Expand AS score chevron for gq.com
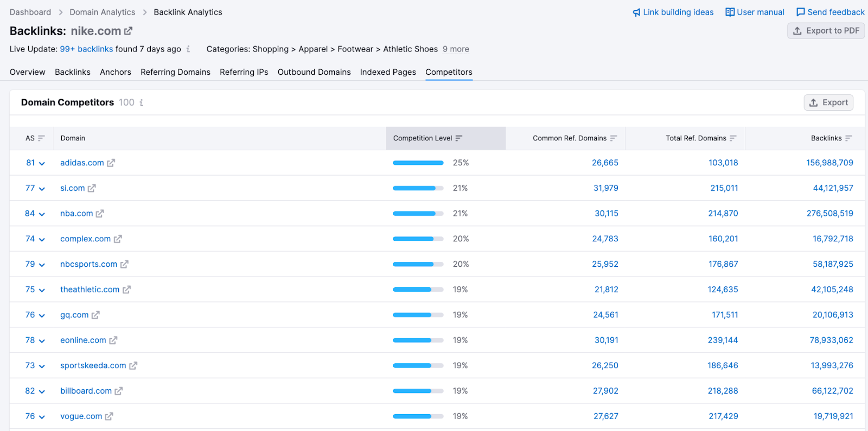868x431 pixels. click(x=42, y=316)
